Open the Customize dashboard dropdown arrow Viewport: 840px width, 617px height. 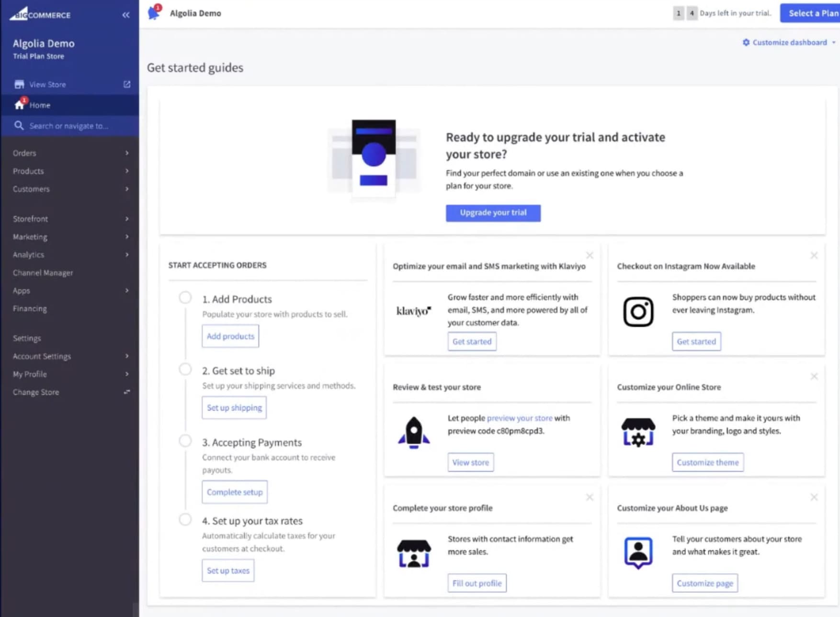point(834,43)
